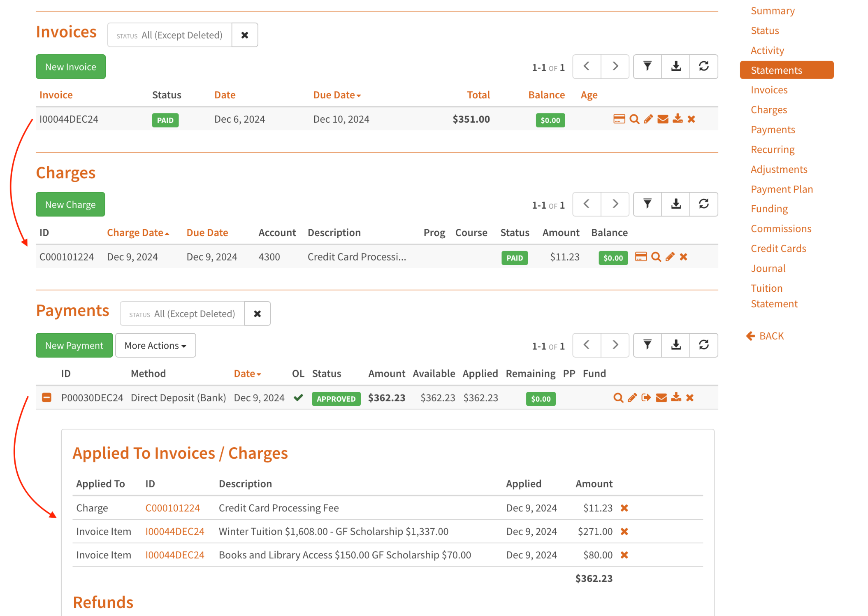Sort charges by Charge Date header
Viewport: 868px width, 616px height.
[138, 233]
